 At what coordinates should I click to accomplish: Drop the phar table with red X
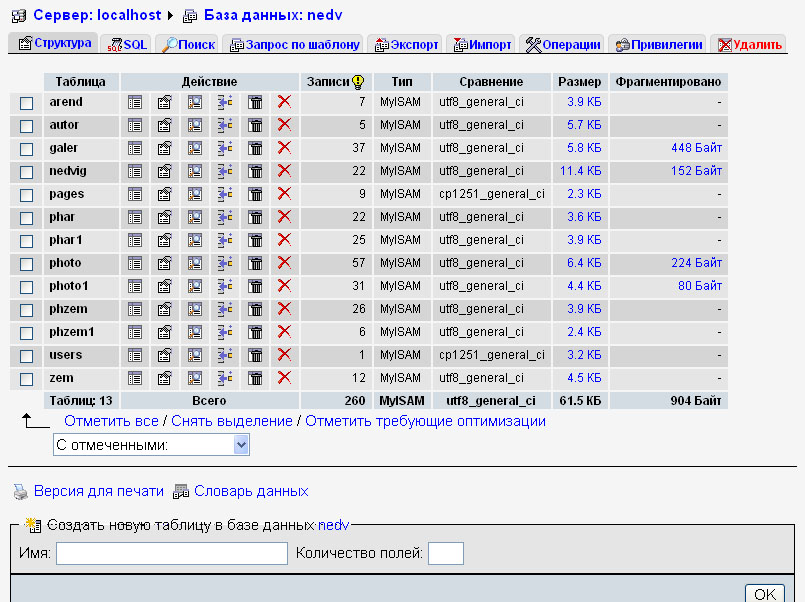pos(284,217)
